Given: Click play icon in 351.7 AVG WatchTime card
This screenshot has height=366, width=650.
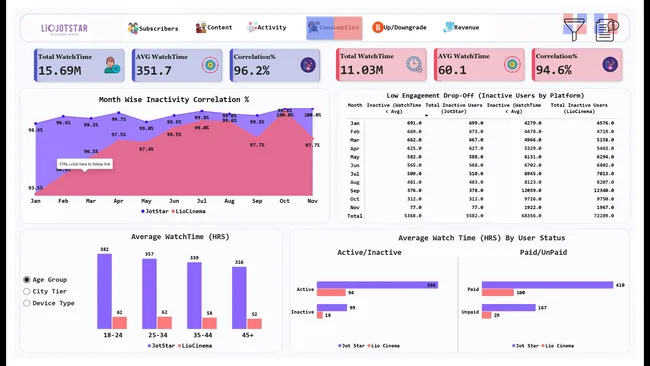Looking at the screenshot, I should point(211,65).
